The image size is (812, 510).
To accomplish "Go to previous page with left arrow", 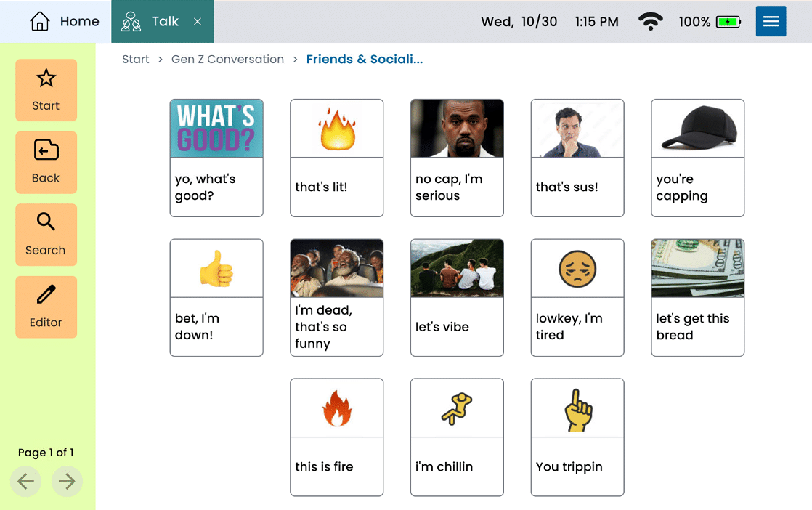I will [25, 482].
